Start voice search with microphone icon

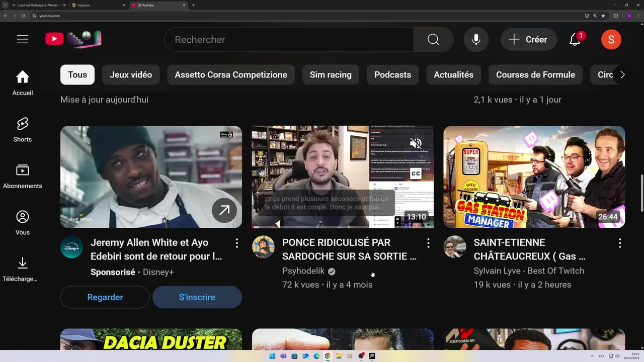click(x=476, y=39)
